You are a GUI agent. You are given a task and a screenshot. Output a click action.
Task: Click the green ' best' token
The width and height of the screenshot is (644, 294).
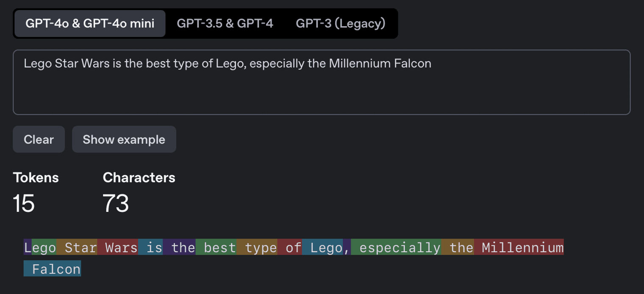click(216, 247)
